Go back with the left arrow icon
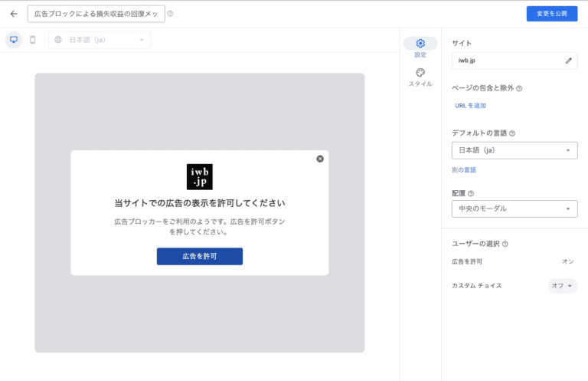588x381 pixels. click(x=14, y=14)
